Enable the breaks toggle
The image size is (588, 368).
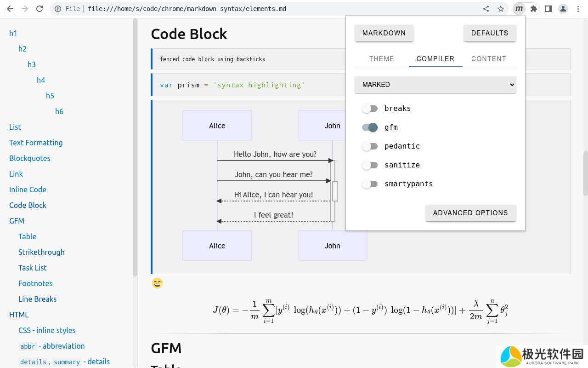coord(370,109)
